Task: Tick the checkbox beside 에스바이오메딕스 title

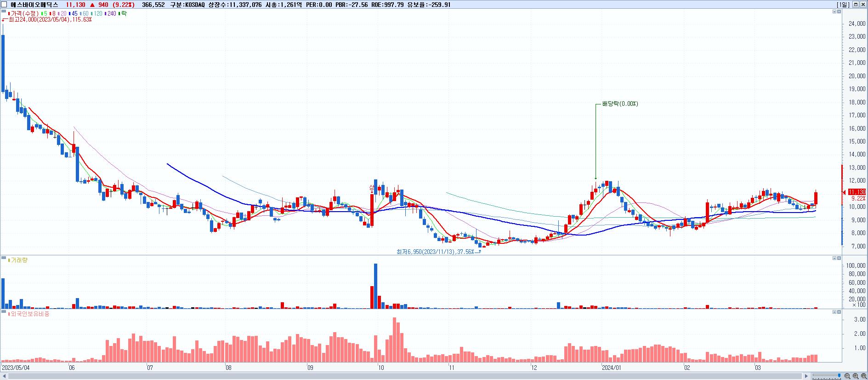Action: [5, 5]
